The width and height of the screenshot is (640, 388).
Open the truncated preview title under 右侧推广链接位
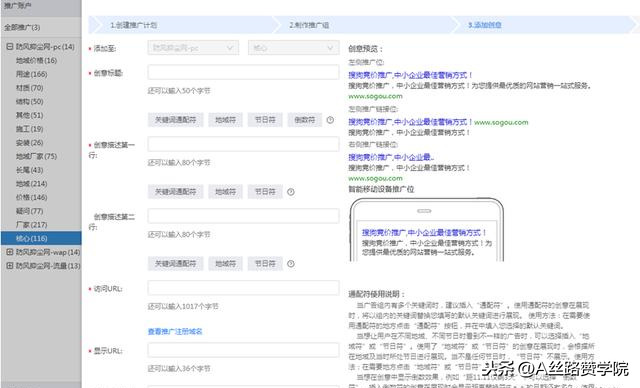(391, 157)
